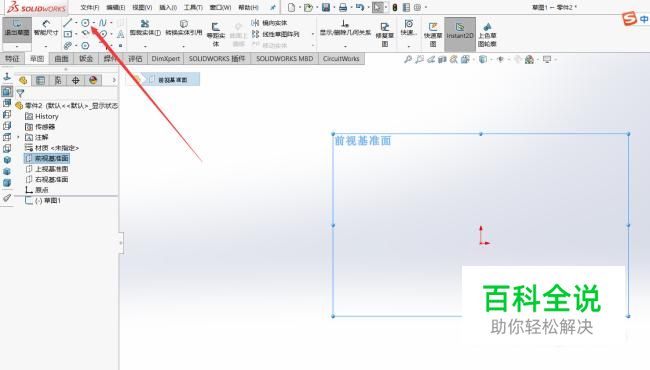The image size is (650, 370).
Task: Open the circle tool dropdown arrow
Action: (94, 23)
